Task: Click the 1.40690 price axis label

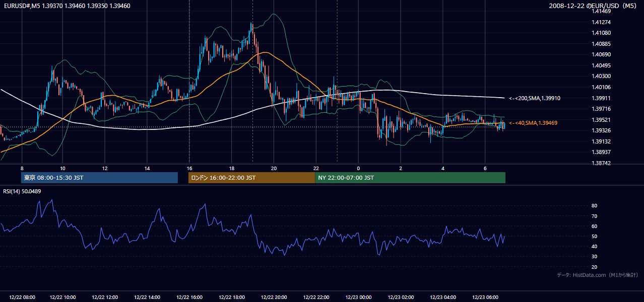Action: point(601,54)
